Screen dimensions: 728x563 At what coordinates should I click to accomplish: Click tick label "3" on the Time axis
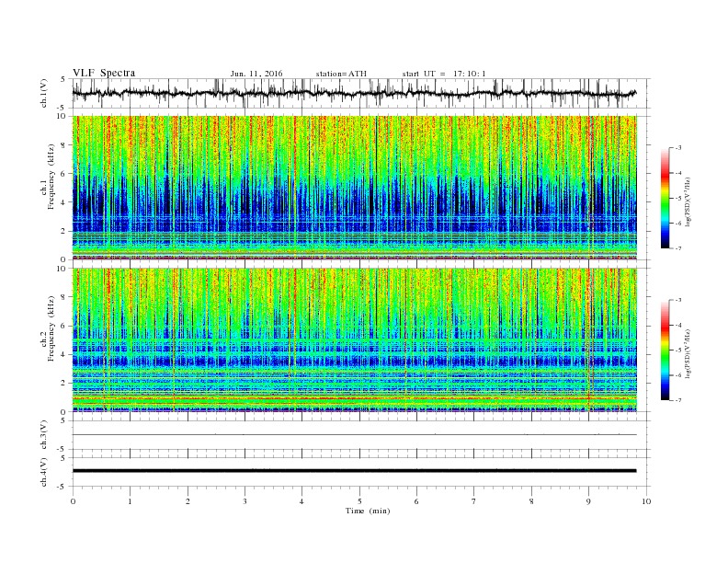point(245,501)
